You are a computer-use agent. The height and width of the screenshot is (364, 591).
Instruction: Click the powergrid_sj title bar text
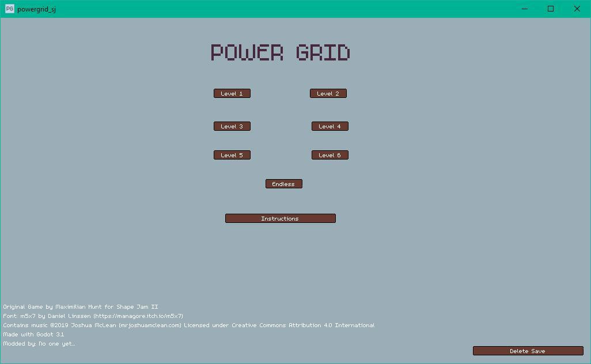(36, 9)
